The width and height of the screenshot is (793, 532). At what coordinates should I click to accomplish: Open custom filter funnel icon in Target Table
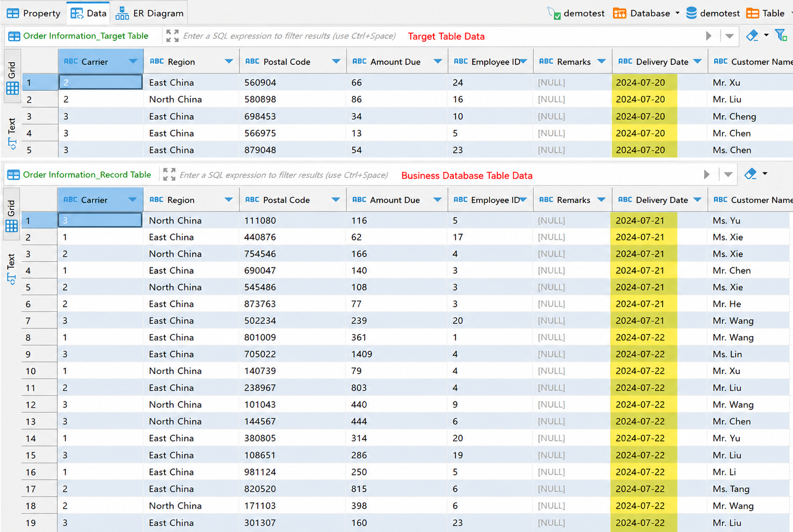[781, 35]
